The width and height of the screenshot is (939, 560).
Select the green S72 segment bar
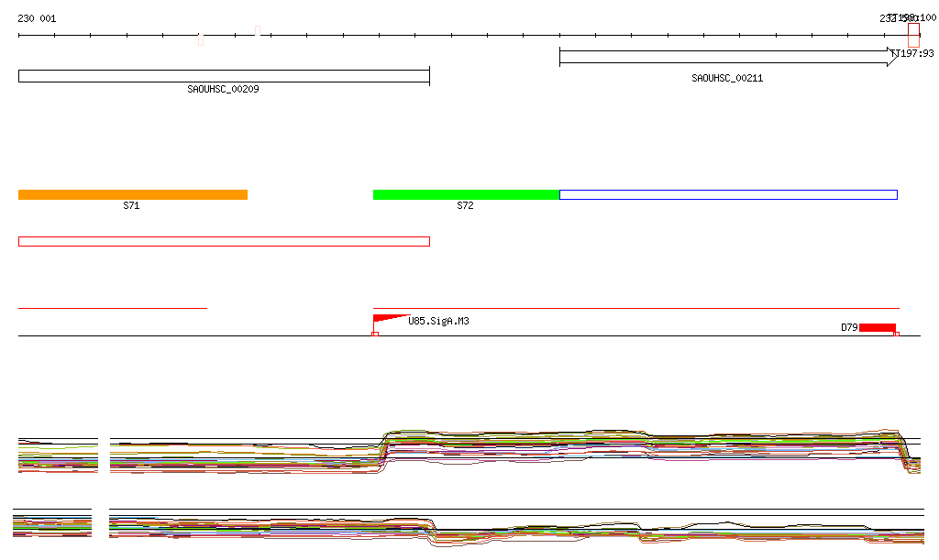click(x=466, y=194)
